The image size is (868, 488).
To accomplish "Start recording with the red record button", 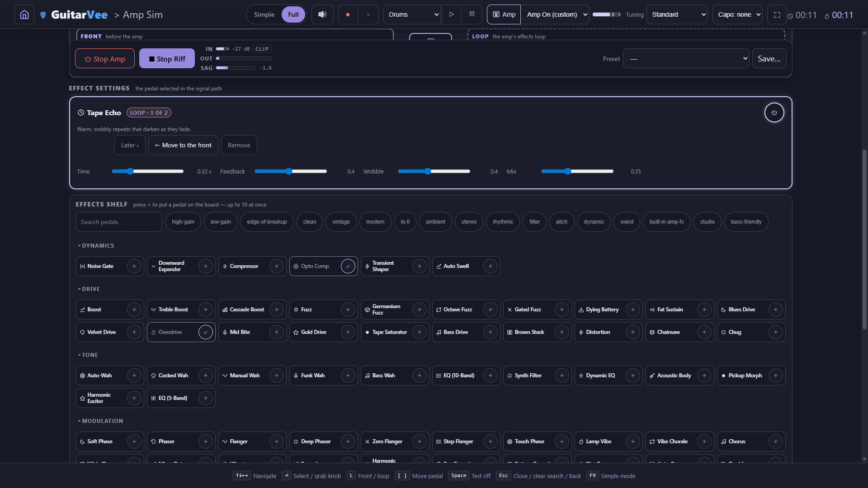I will [x=348, y=14].
